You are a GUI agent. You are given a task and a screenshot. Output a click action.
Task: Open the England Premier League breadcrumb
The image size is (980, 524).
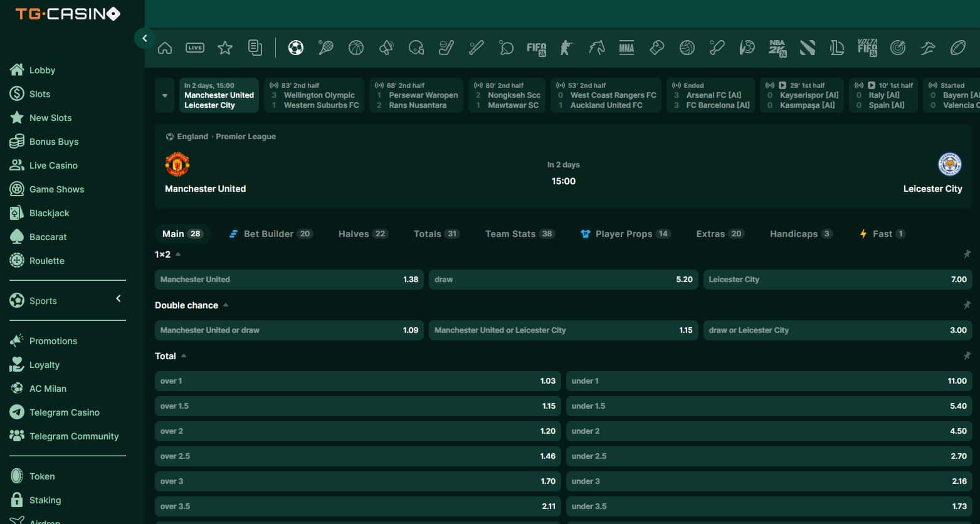[x=221, y=137]
